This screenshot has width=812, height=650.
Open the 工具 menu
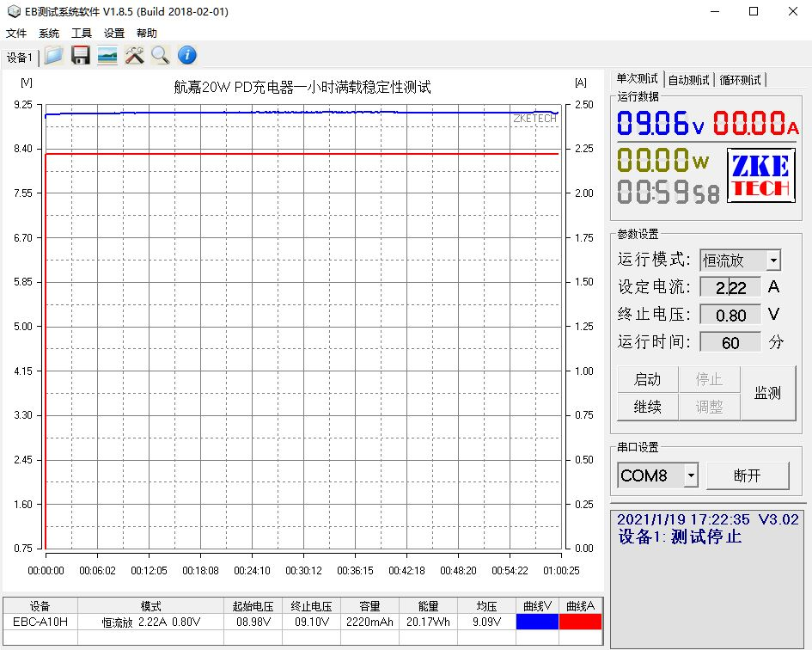82,34
